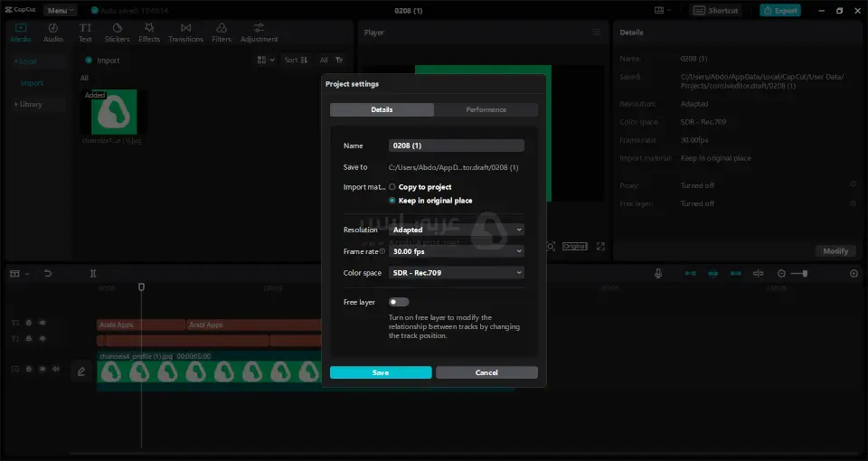The height and width of the screenshot is (461, 868).
Task: Hide the main video track
Action: click(42, 369)
